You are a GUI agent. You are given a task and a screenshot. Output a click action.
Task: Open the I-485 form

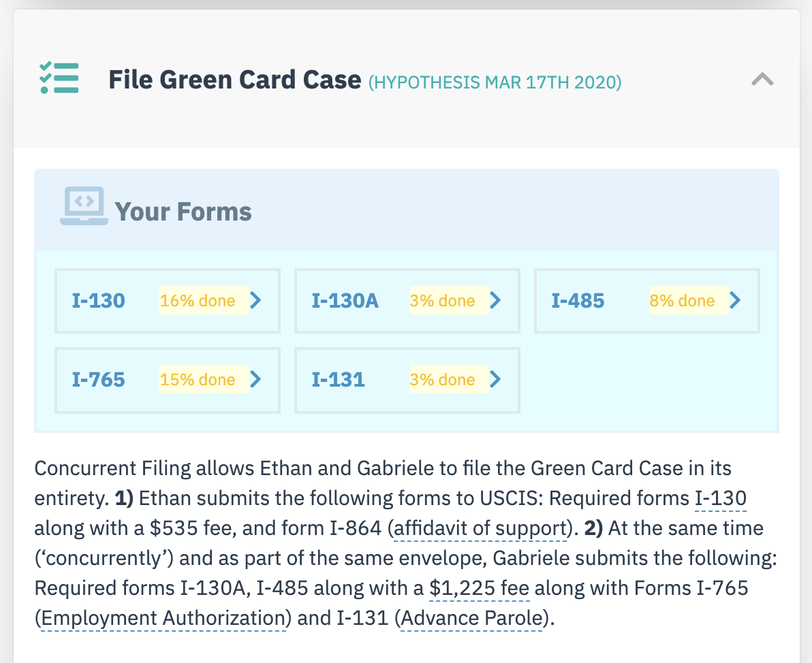point(646,301)
